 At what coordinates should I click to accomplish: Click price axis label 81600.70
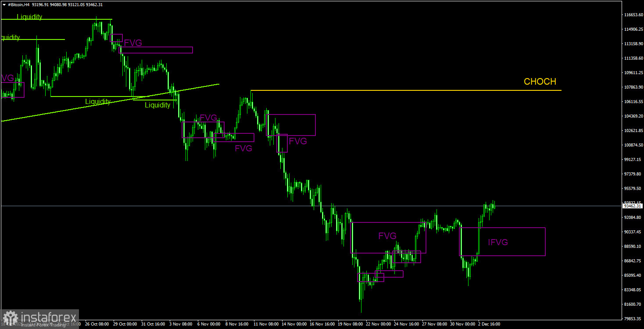(633, 304)
